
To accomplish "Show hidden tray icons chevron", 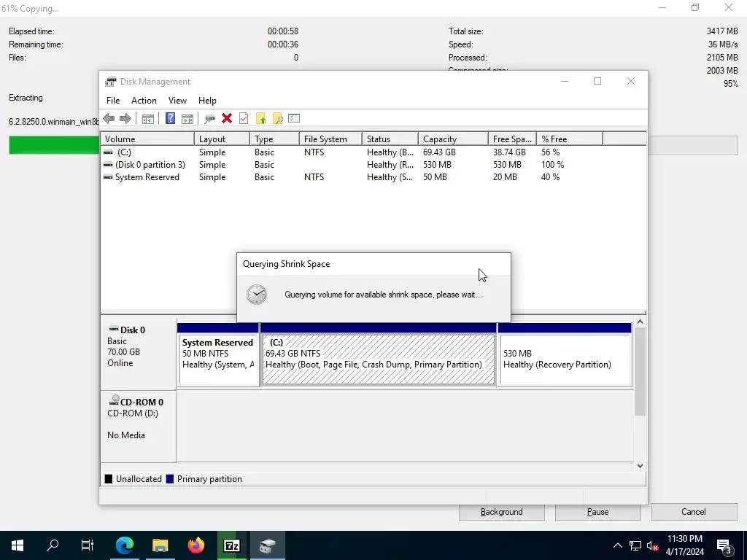I will click(x=617, y=545).
